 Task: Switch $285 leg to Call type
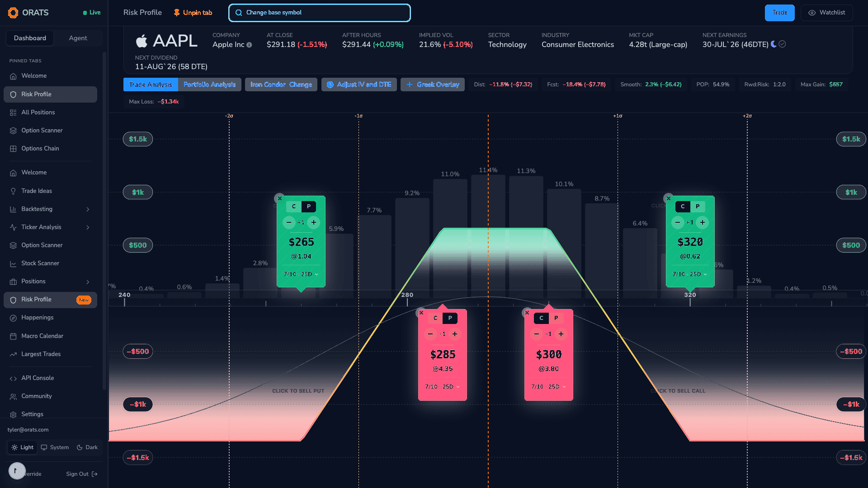pos(435,318)
